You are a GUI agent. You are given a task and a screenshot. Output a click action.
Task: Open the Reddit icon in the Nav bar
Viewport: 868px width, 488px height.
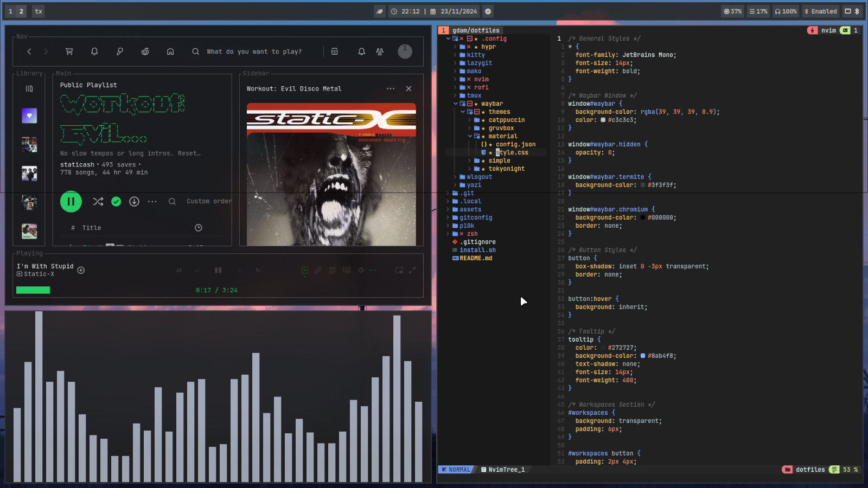point(145,52)
